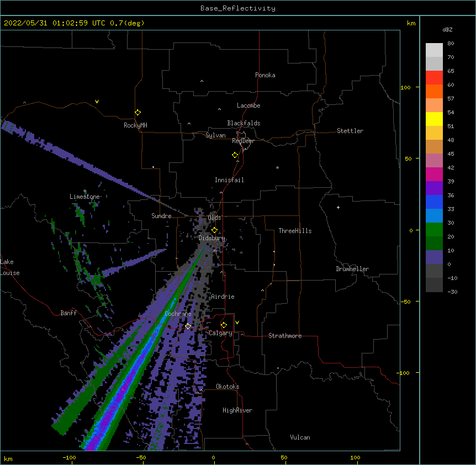Click the yellow V marker north of RockyMH
The image size is (476, 465).
(x=97, y=102)
